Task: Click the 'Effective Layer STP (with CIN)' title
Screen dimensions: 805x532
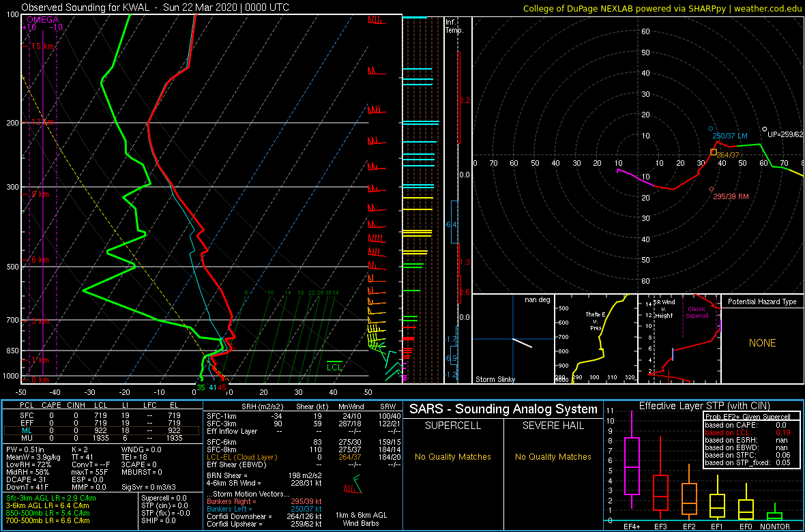Action: tap(704, 406)
